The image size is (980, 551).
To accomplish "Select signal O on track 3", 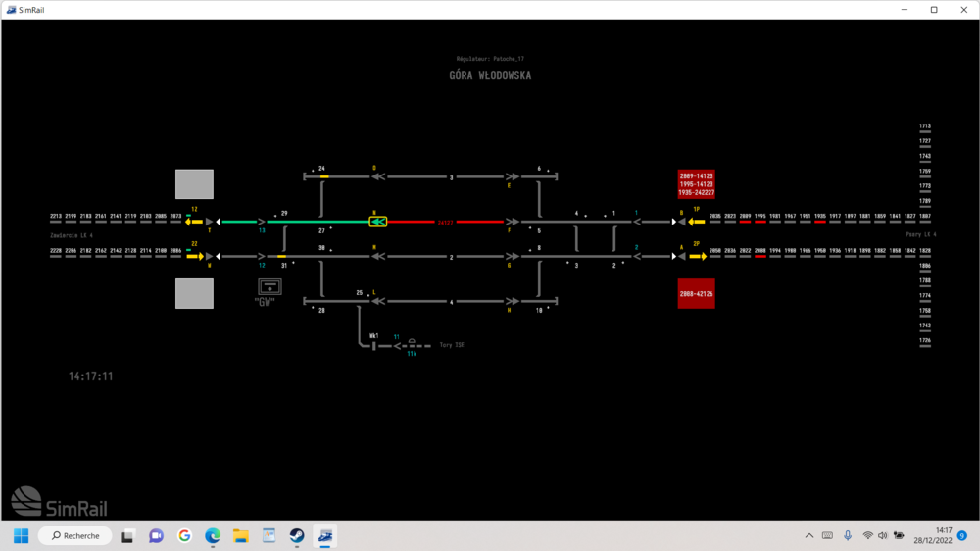I will pos(376,176).
